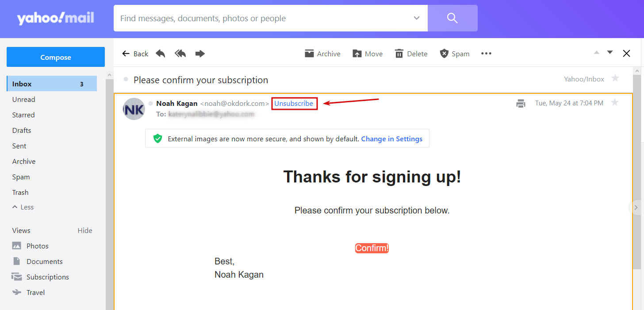The image size is (644, 310).
Task: Star the message beside the date
Action: tap(614, 102)
